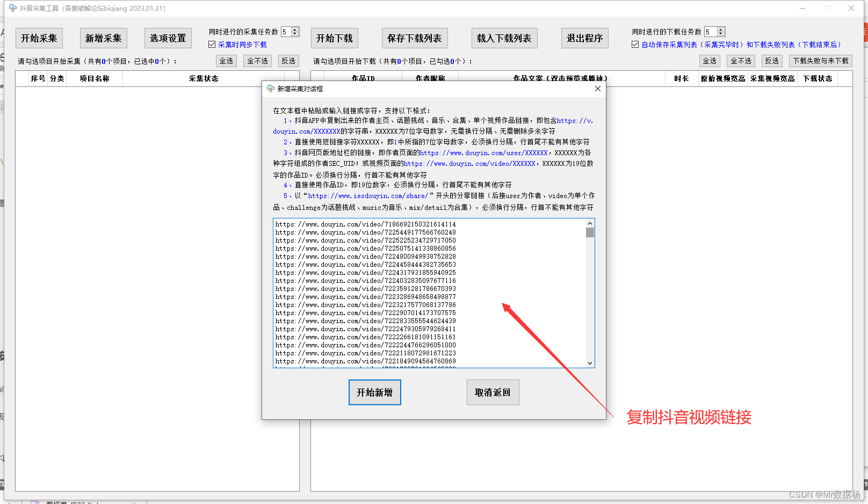Viewport: 868px width, 504px height.
Task: Click the app icon in title bar
Action: [12, 8]
